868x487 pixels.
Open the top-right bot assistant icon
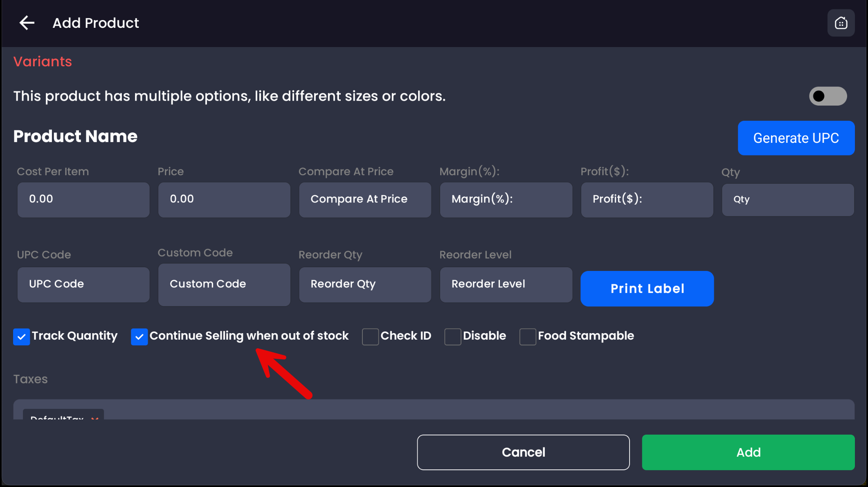841,23
